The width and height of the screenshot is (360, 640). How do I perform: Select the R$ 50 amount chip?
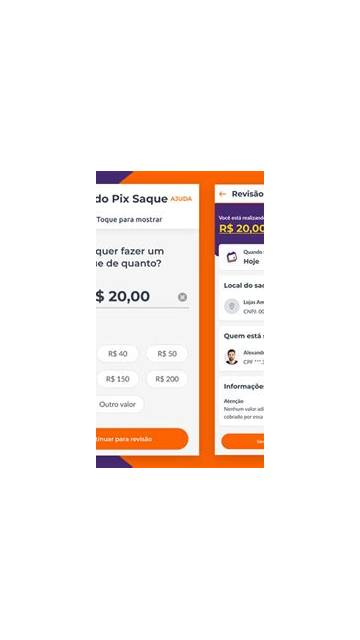coord(167,353)
